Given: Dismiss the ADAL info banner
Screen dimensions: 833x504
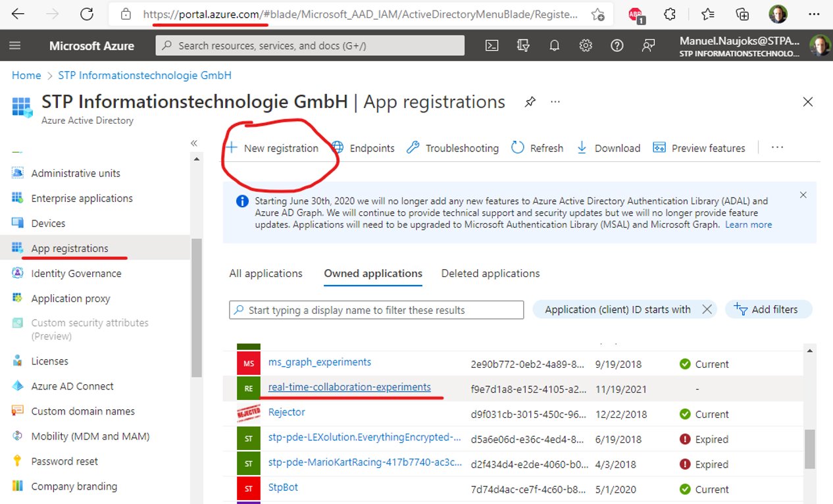Looking at the screenshot, I should [x=803, y=195].
